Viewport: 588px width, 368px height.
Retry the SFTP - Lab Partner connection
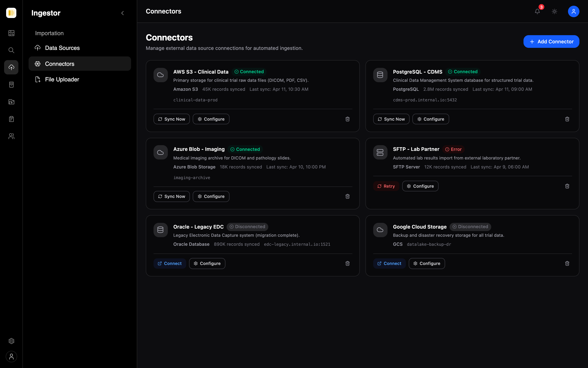386,186
